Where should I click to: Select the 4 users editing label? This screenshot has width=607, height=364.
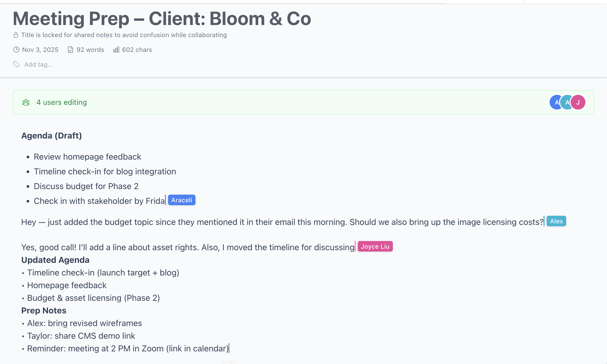click(x=62, y=102)
